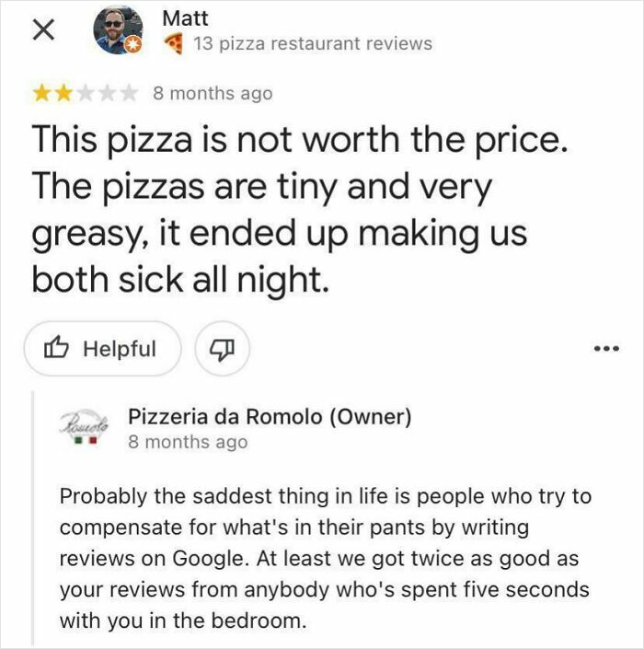This screenshot has width=644, height=649.
Task: Toggle the thumbs-down not helpful button
Action: click(221, 349)
